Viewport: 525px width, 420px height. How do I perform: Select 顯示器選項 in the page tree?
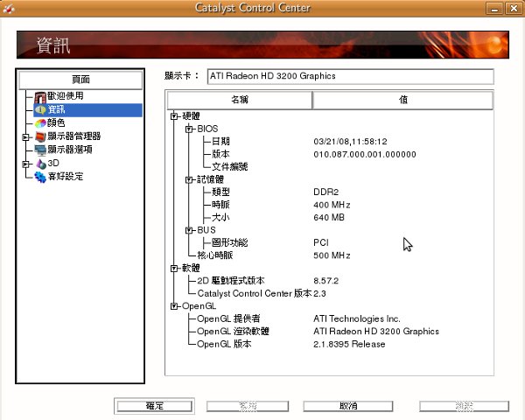(x=70, y=150)
